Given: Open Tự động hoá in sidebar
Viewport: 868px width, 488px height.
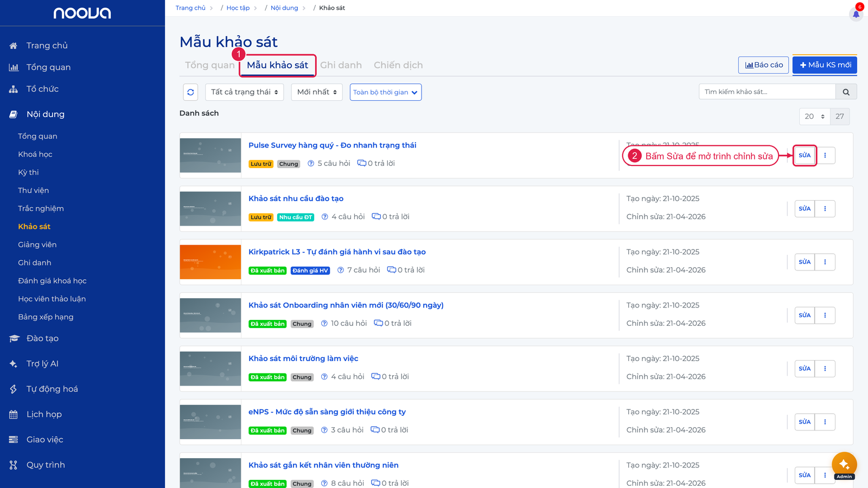Looking at the screenshot, I should pos(52,389).
